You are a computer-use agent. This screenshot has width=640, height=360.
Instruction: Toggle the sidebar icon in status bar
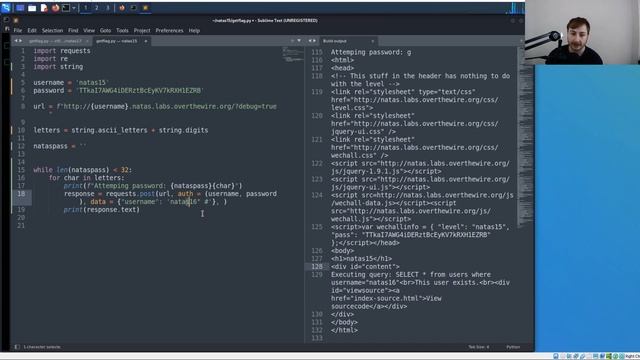17,347
